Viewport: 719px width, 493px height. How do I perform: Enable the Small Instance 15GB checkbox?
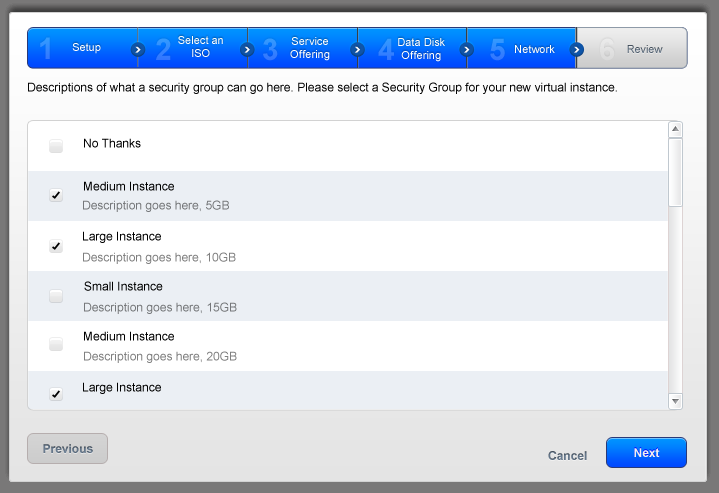point(56,296)
